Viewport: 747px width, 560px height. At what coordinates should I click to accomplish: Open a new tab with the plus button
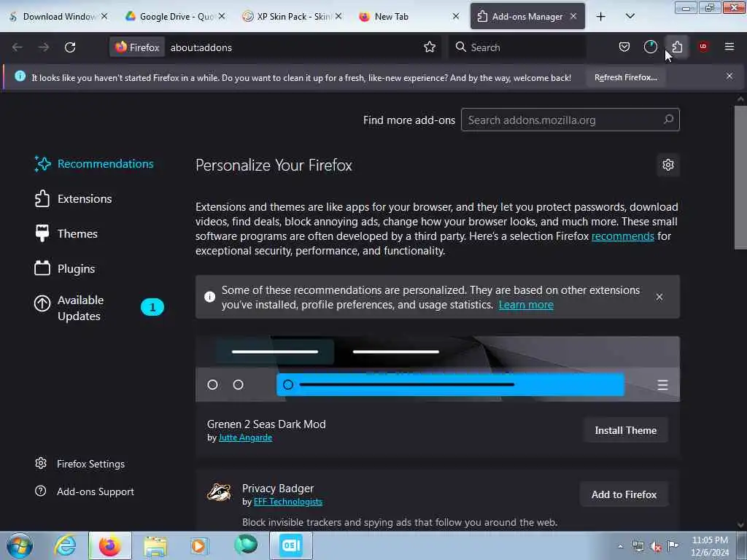click(x=601, y=17)
